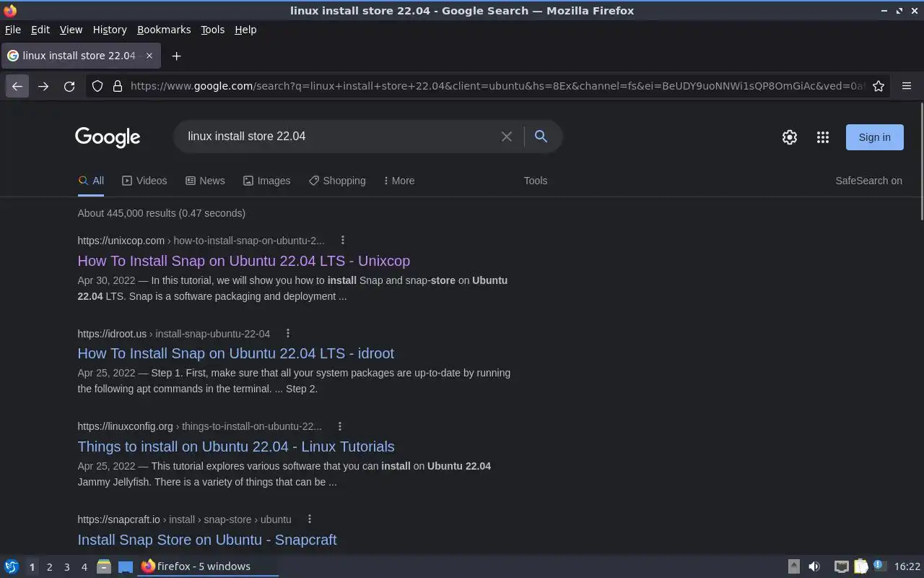Open Google quick settings gear icon
Viewport: 924px width, 578px height.
[x=790, y=137]
